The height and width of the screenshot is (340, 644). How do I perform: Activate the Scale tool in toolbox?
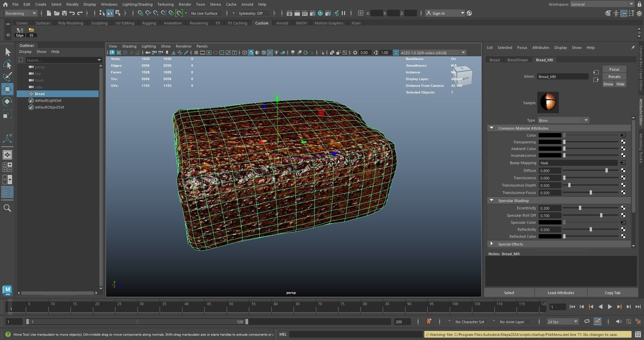point(7,114)
